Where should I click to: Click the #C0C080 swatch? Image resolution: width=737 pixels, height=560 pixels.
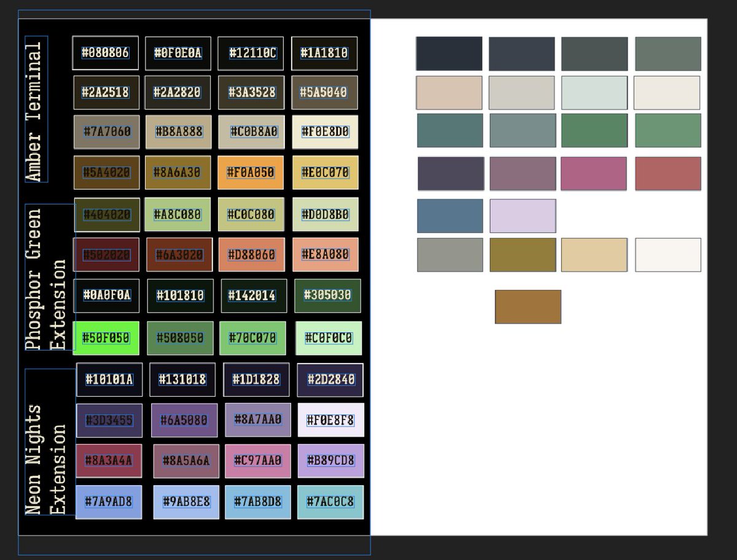[252, 214]
